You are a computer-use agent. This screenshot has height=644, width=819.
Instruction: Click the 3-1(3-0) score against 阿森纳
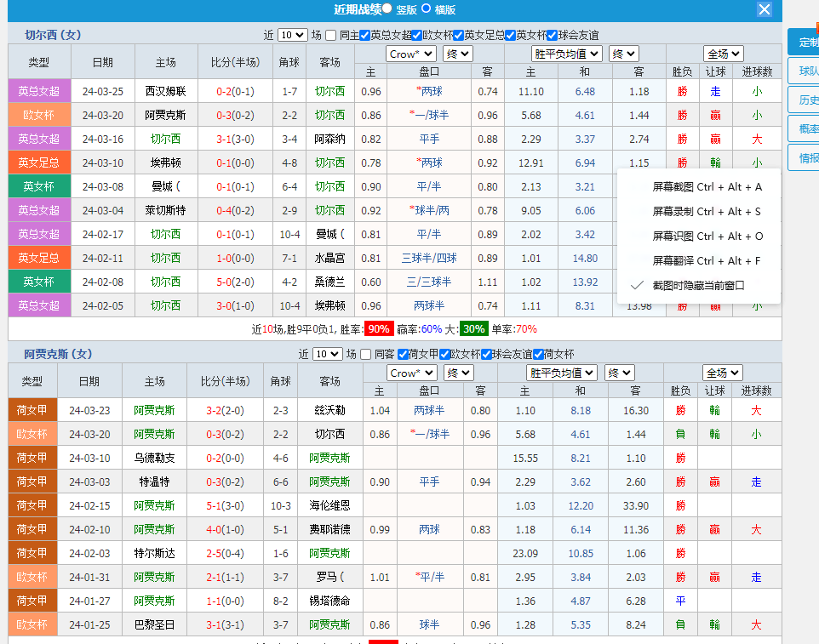pos(235,139)
